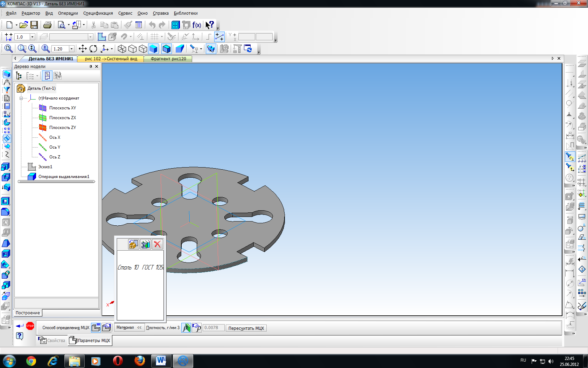This screenshot has width=588, height=368.
Task: Click the create object arrow icon
Action: (20, 326)
